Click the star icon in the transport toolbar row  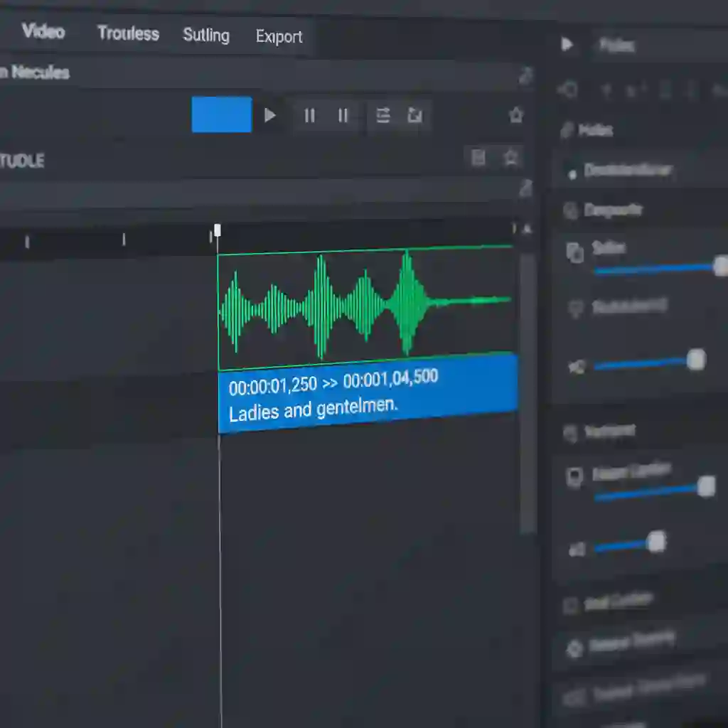point(516,115)
